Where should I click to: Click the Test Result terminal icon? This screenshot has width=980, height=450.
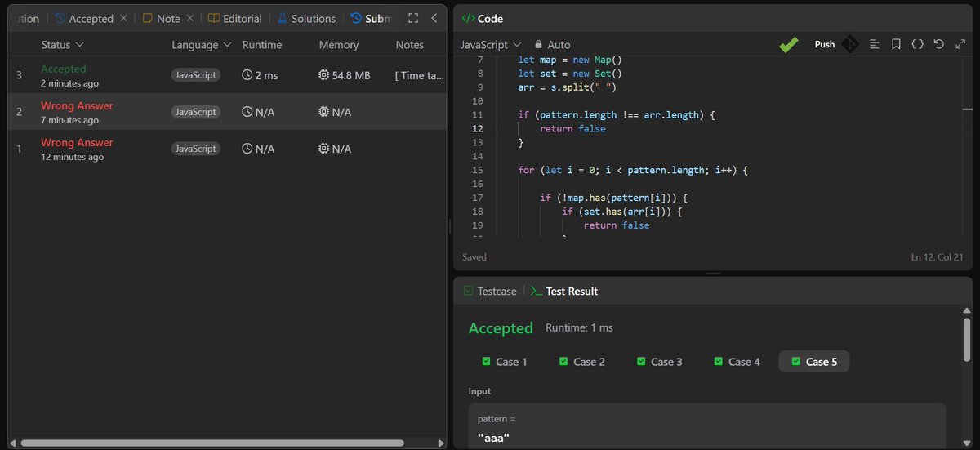click(x=537, y=292)
